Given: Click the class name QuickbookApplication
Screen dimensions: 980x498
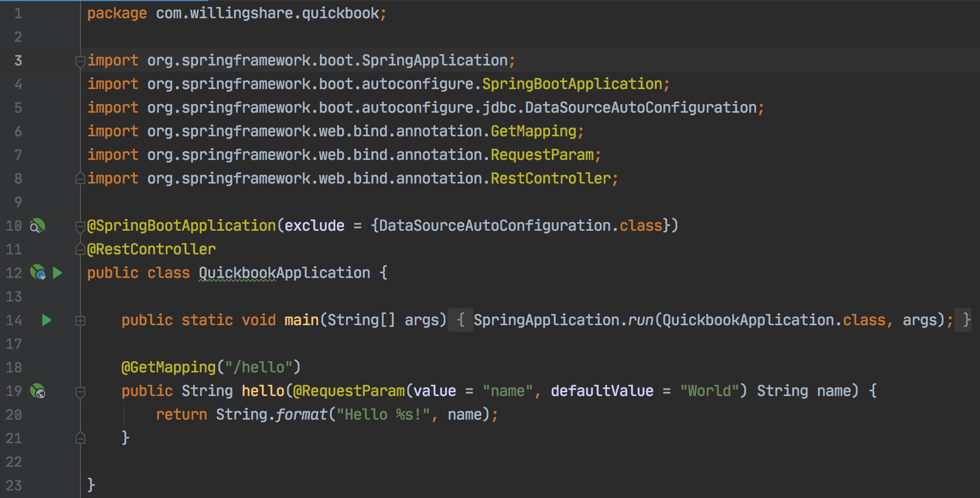Looking at the screenshot, I should click(x=283, y=273).
